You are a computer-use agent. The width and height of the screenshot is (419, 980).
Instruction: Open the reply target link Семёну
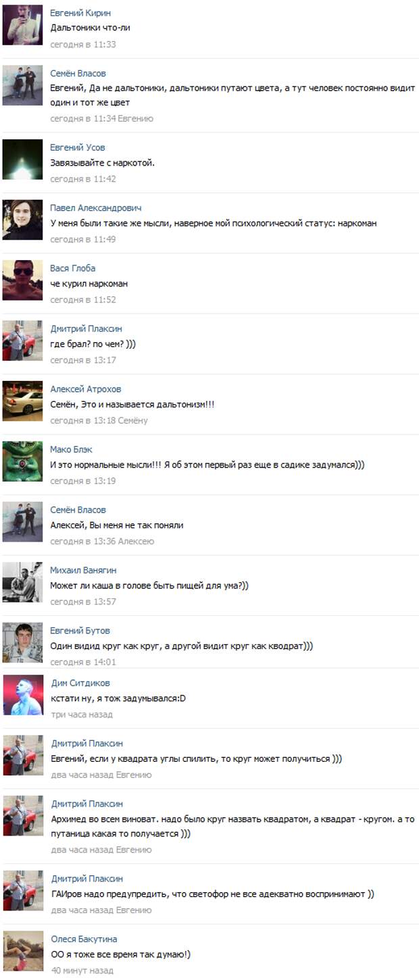coord(133,421)
